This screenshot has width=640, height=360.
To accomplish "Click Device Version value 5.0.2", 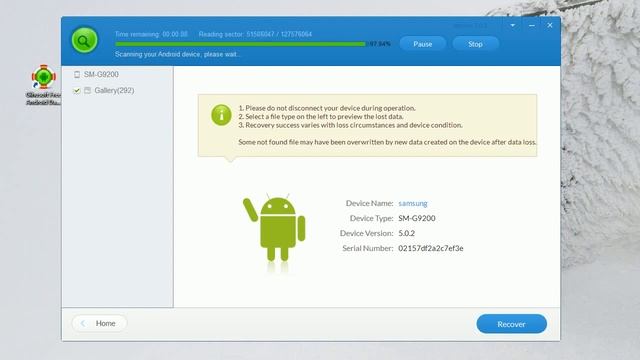I will coord(407,233).
